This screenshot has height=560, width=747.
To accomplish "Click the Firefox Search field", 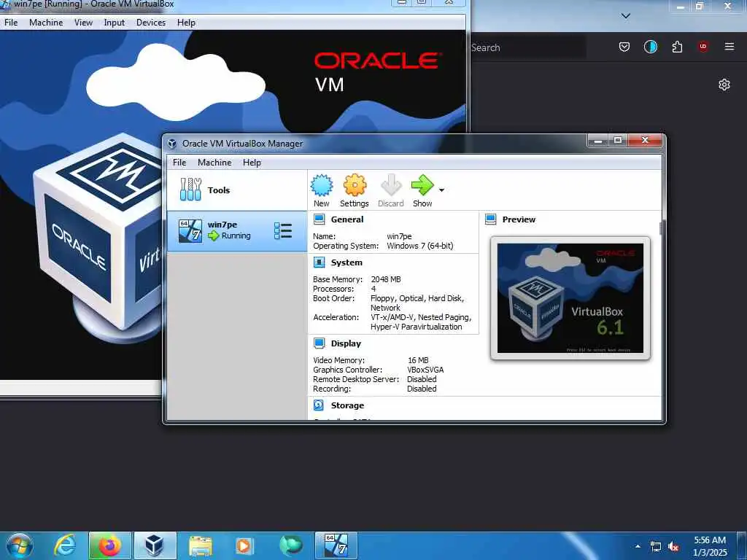I will pos(527,47).
